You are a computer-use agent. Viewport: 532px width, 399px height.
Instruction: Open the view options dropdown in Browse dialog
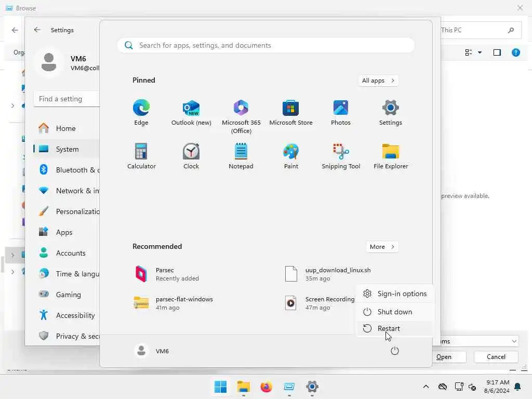(480, 52)
